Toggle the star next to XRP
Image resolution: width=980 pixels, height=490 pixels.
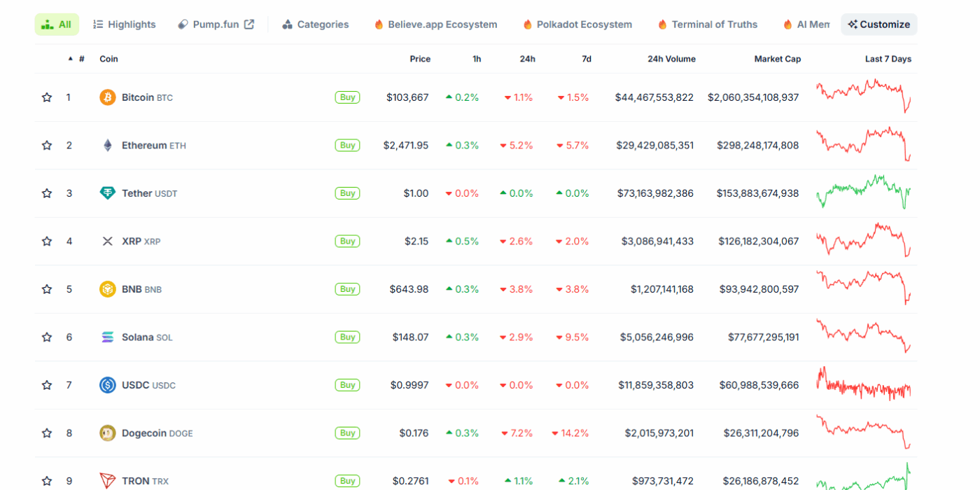coord(47,241)
